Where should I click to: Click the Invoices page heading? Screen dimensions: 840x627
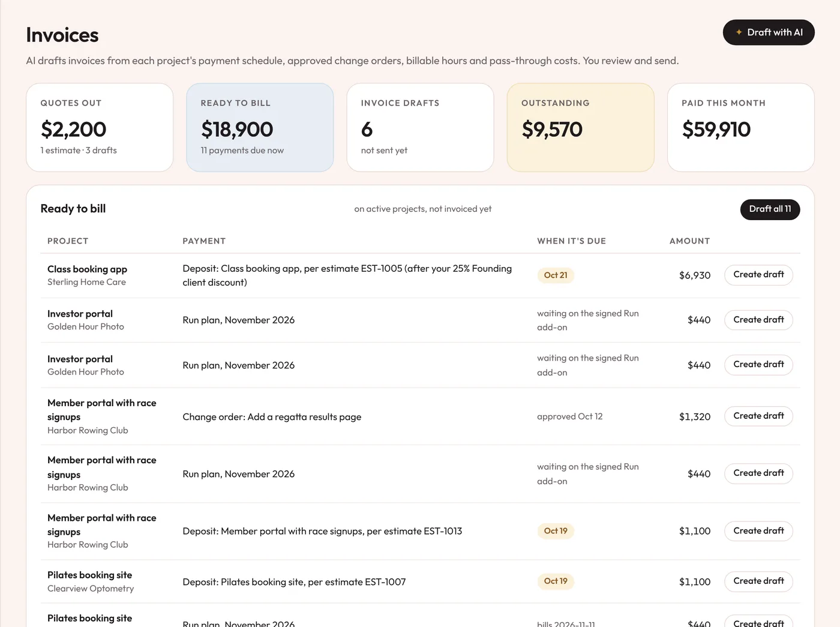pos(62,35)
